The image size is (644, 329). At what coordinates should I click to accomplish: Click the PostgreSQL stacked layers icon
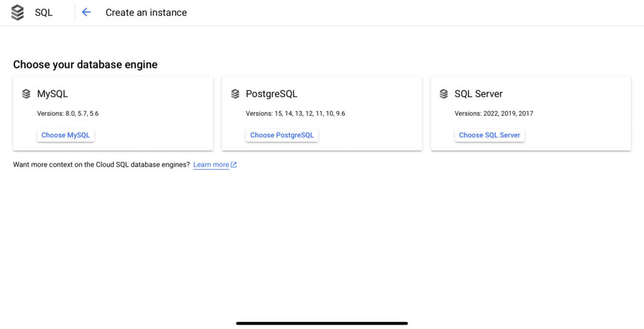click(235, 94)
